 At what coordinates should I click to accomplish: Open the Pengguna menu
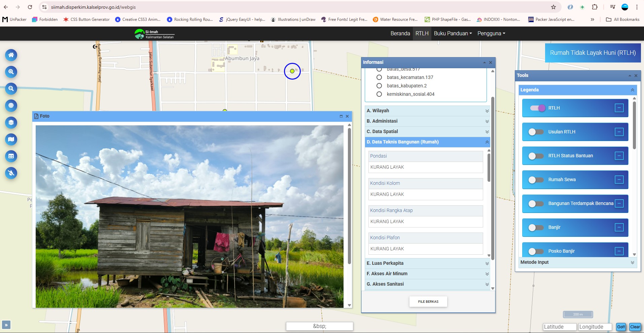(x=491, y=33)
